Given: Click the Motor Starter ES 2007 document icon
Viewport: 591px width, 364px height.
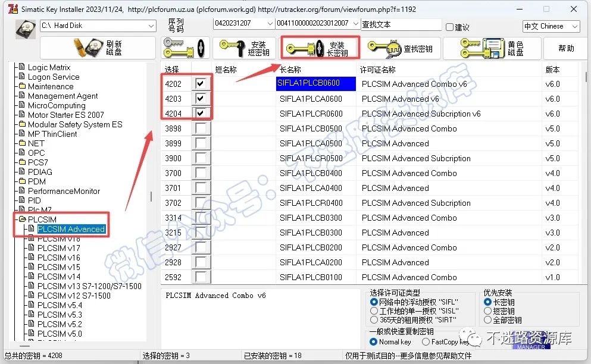Looking at the screenshot, I should click(x=22, y=114).
